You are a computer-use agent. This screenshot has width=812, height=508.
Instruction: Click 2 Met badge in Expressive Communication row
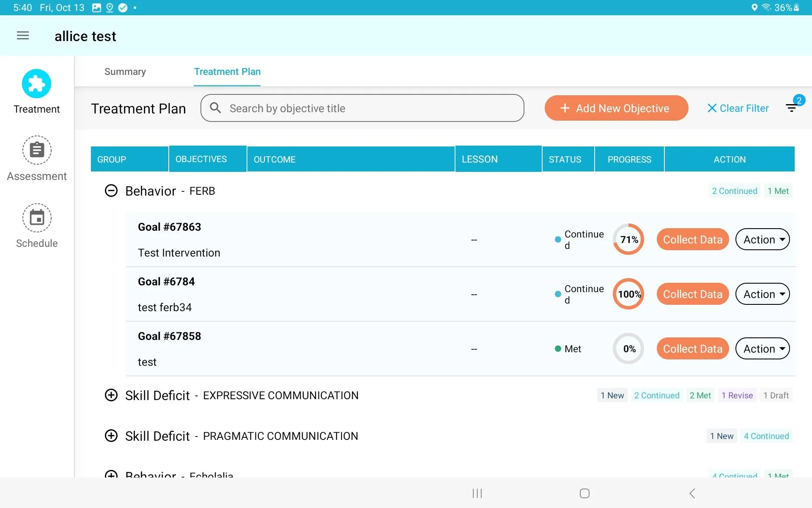(700, 395)
